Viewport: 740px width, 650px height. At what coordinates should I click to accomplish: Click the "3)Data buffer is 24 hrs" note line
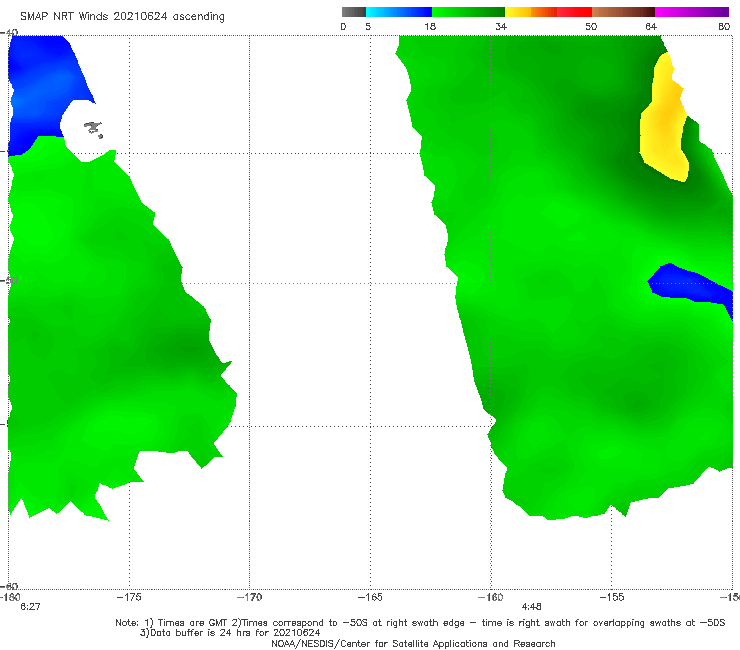pos(230,633)
